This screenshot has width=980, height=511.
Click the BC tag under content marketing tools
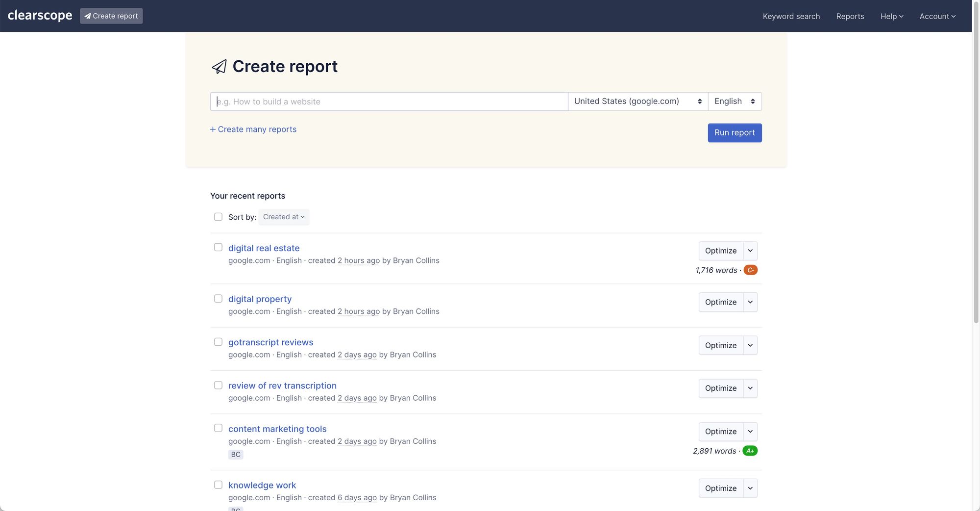pos(236,455)
